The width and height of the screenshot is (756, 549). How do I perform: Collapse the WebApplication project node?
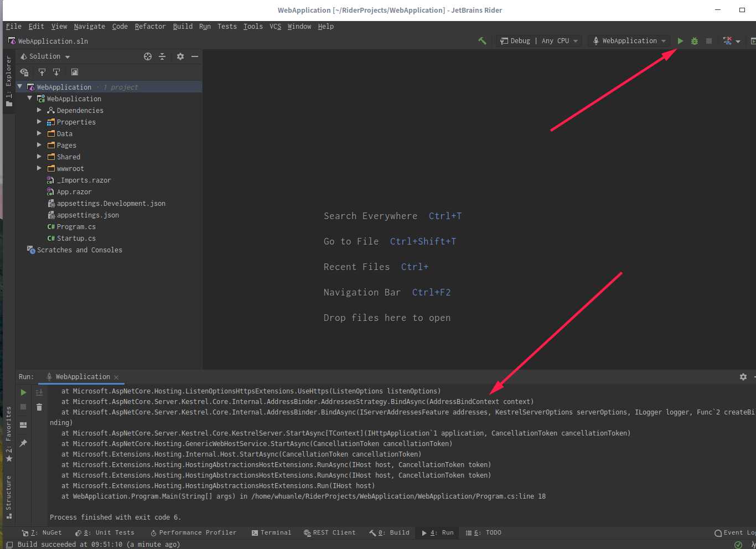tap(30, 99)
